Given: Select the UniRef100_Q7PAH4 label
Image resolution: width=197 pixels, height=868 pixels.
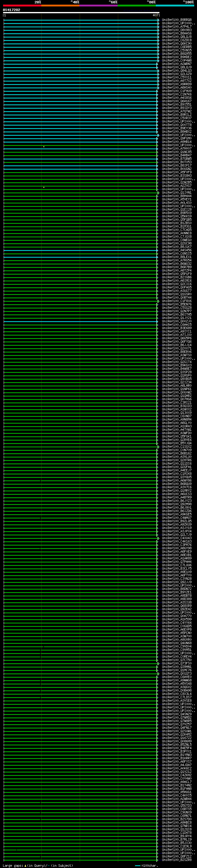Looking at the screenshot, I should tap(177, 562).
